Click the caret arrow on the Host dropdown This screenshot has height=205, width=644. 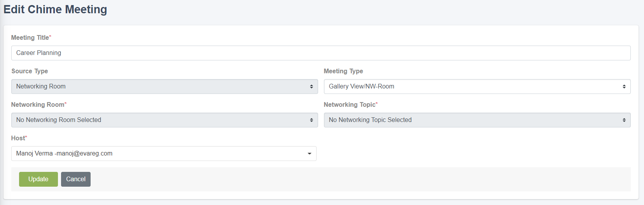pyautogui.click(x=310, y=154)
